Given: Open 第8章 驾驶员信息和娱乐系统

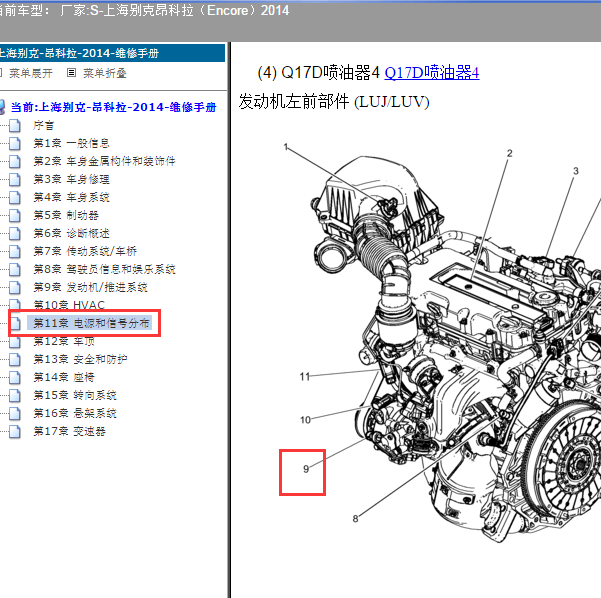Looking at the screenshot, I should (104, 269).
